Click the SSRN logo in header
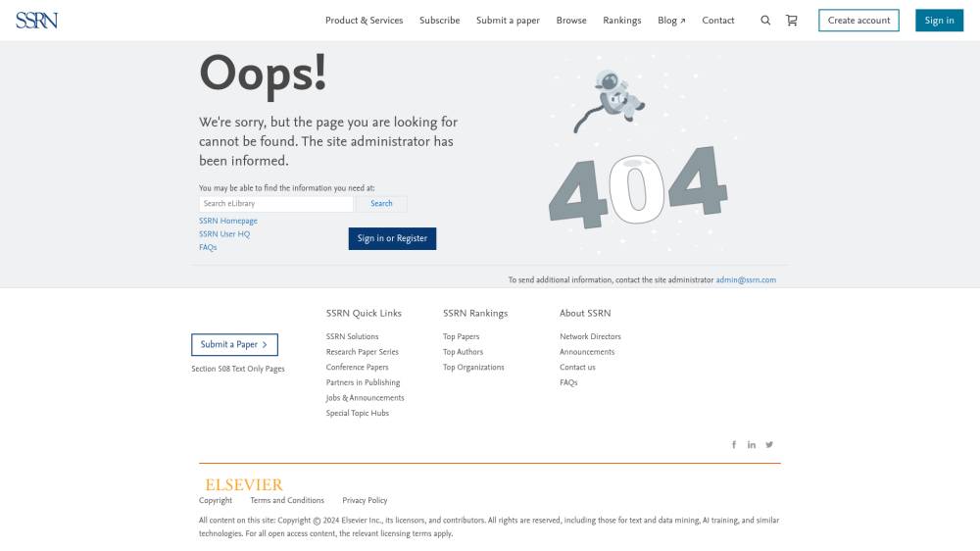 36,20
